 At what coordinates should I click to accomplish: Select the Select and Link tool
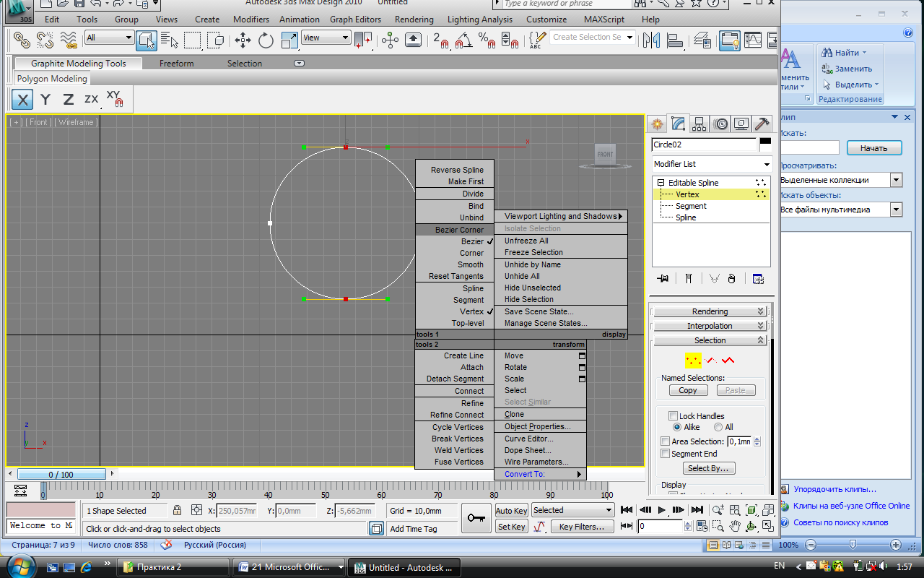[22, 40]
